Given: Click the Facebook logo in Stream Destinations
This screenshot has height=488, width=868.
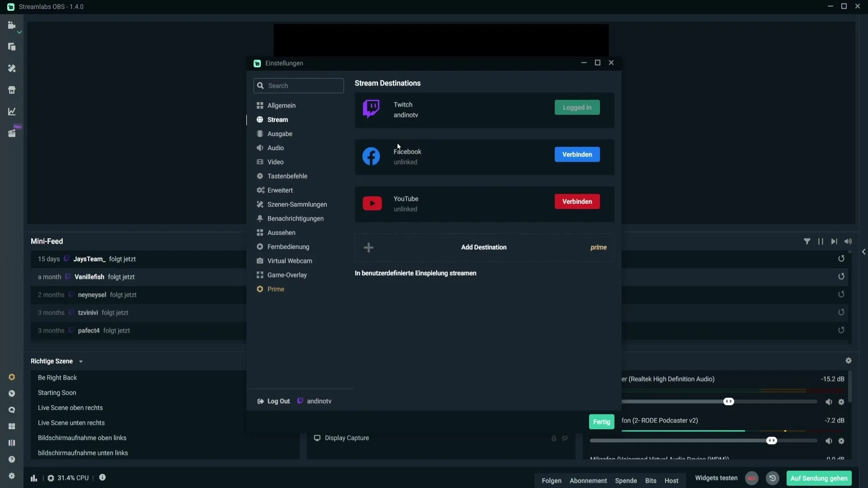Looking at the screenshot, I should tap(371, 156).
